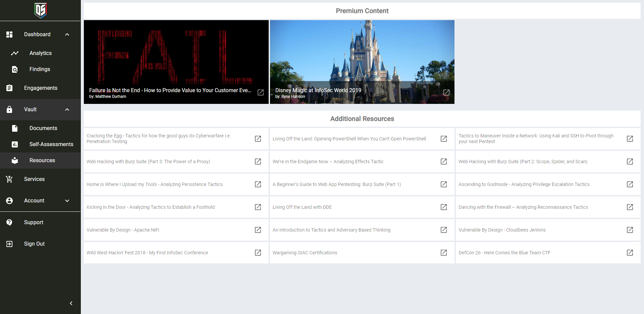The height and width of the screenshot is (314, 644).
Task: Collapse the Vault menu chevron
Action: pos(67,110)
